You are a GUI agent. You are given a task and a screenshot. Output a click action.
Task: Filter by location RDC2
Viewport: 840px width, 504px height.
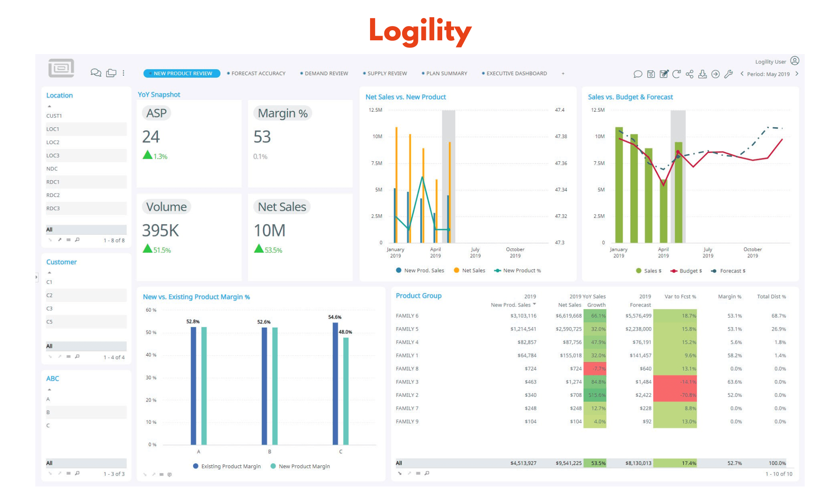pyautogui.click(x=86, y=195)
